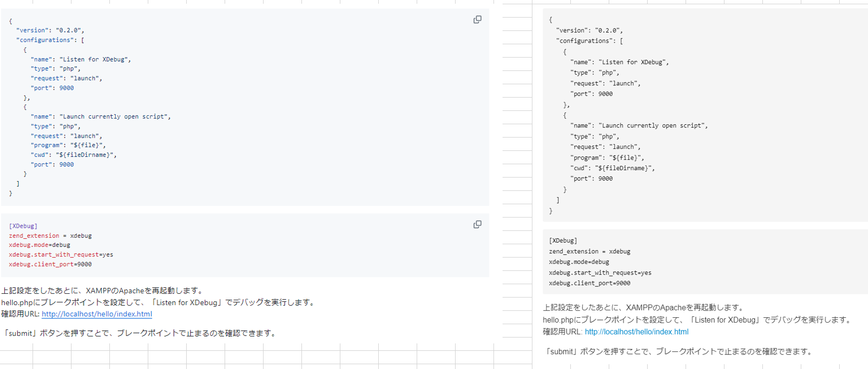Click xdebug.client_port=9000 line in right panel

coord(590,284)
